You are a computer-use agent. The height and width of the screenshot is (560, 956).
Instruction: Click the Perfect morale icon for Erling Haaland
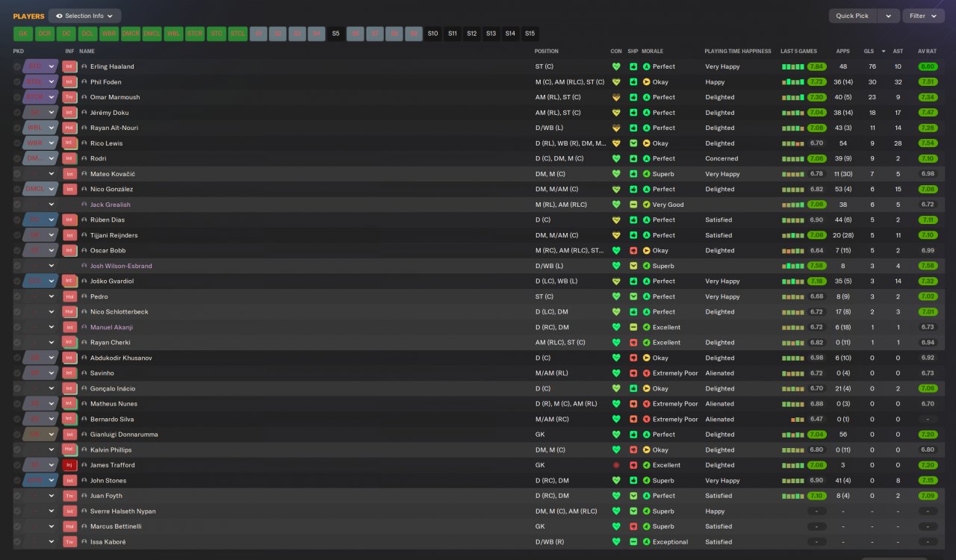647,66
